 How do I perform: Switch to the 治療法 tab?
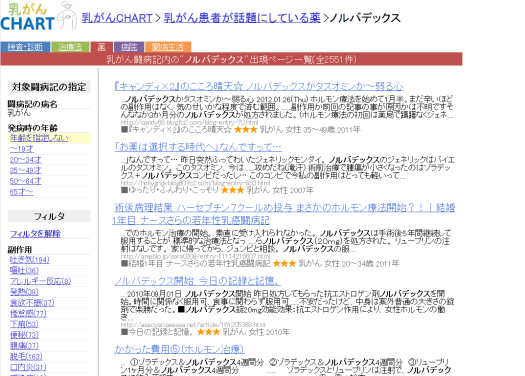[70, 47]
